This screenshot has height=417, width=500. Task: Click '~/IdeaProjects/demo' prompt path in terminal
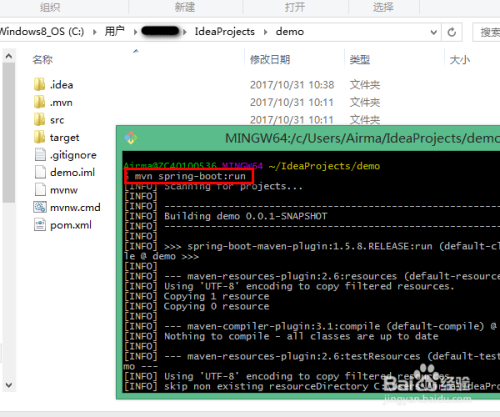(x=324, y=166)
